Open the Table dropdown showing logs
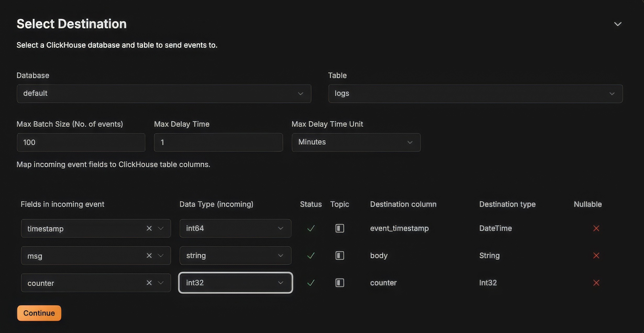 coord(475,93)
